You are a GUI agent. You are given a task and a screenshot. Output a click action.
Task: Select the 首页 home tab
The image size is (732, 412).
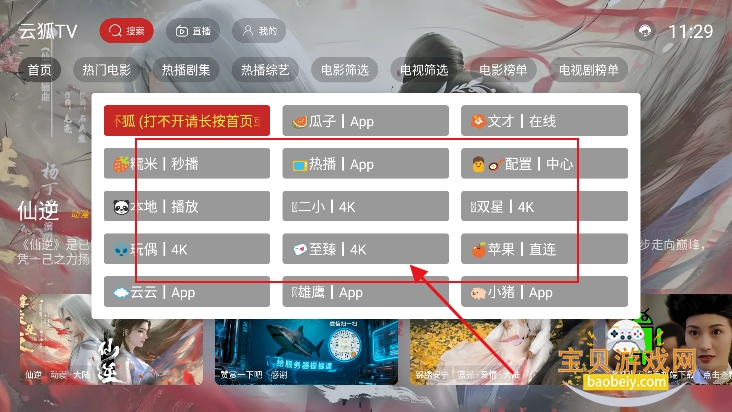[x=39, y=70]
